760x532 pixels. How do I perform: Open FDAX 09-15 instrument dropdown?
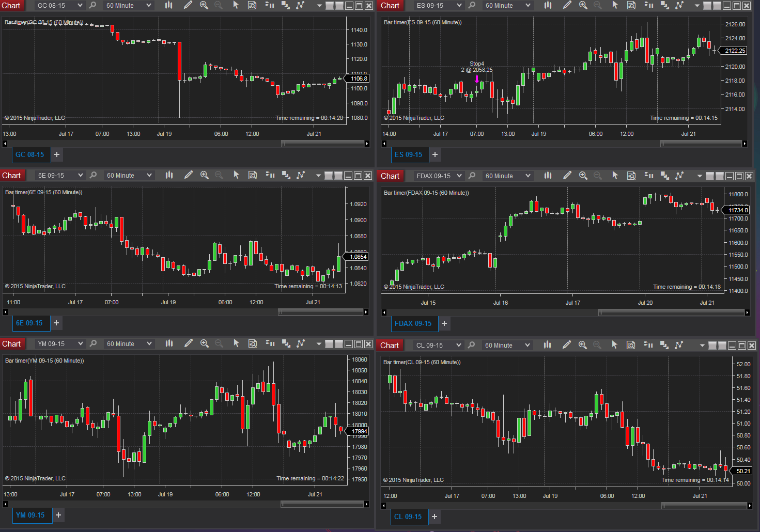tap(438, 176)
